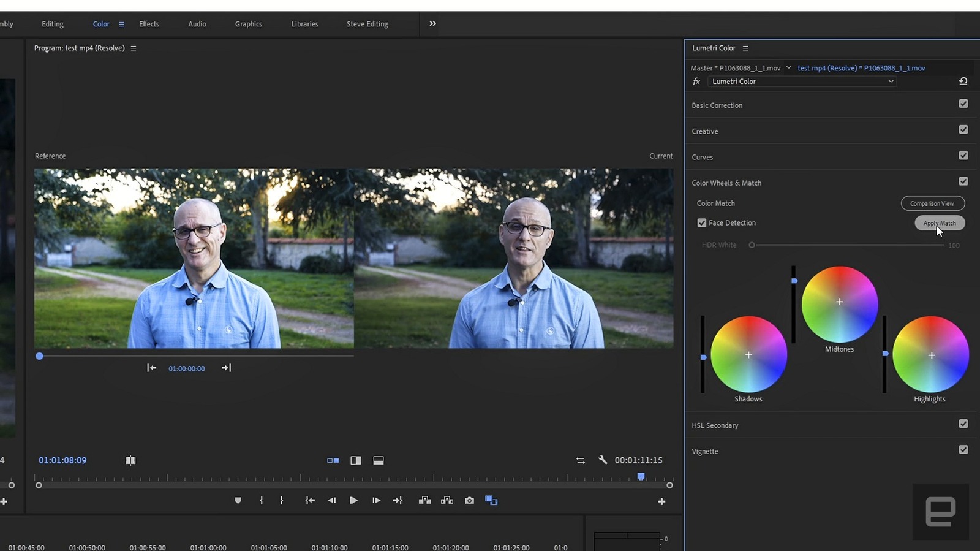
Task: Uncheck the Face Detection checkbox
Action: pos(702,223)
